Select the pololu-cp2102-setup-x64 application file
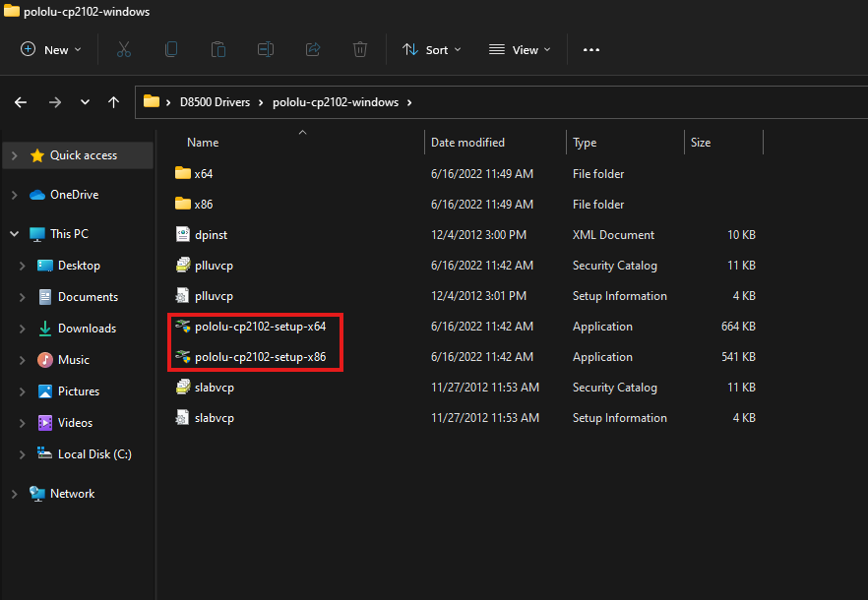The image size is (868, 600). 260,327
